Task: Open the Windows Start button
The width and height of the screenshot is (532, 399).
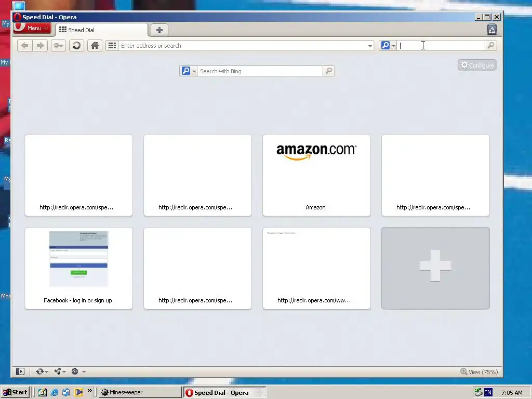Action: pos(15,393)
